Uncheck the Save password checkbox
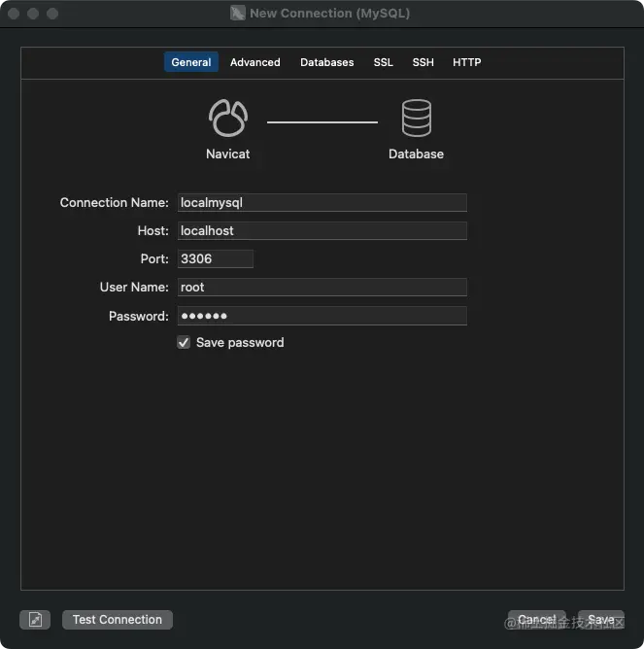Viewport: 644px width, 649px height. tap(184, 342)
